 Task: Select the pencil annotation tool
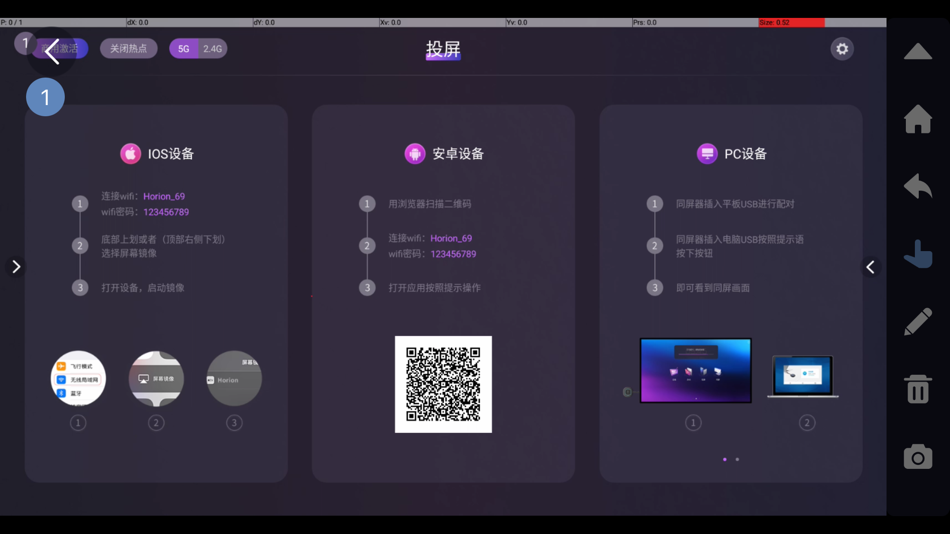click(x=917, y=321)
